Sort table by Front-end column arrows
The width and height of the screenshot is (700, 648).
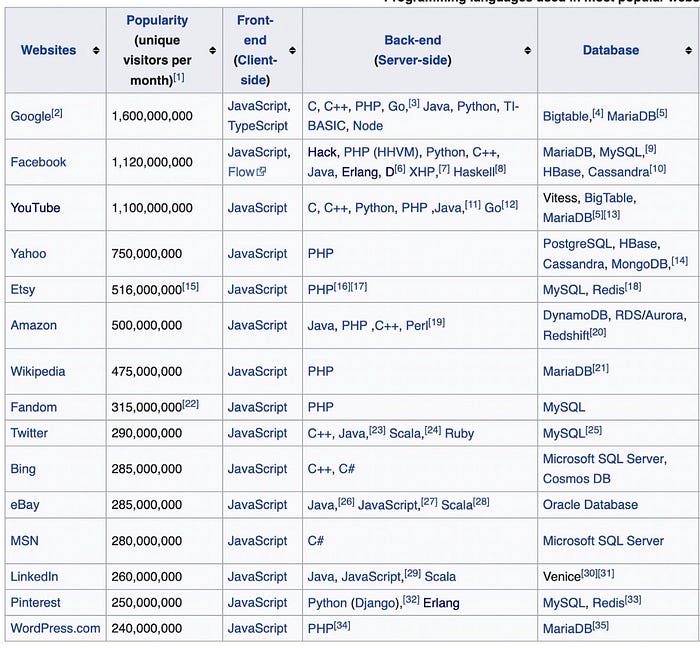click(292, 50)
